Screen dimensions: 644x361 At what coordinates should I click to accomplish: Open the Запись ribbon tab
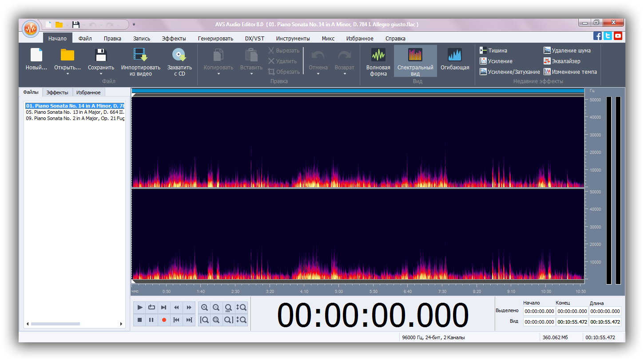point(142,39)
